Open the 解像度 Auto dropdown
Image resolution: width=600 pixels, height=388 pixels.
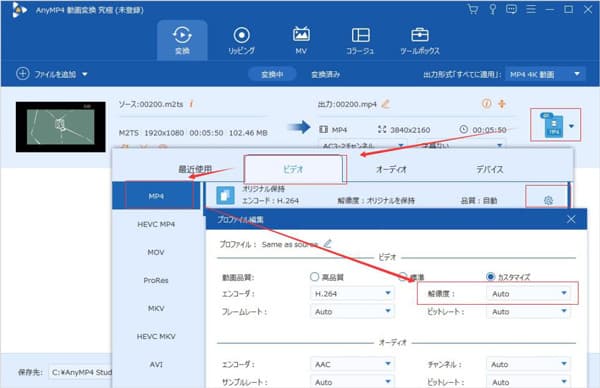pyautogui.click(x=528, y=293)
